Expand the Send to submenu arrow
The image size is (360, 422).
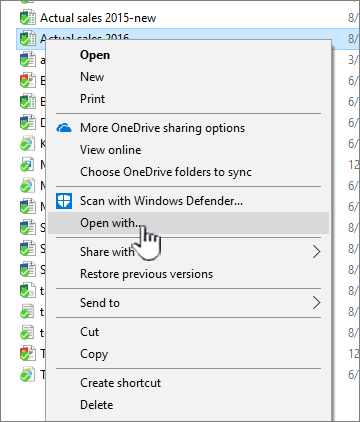tap(316, 303)
